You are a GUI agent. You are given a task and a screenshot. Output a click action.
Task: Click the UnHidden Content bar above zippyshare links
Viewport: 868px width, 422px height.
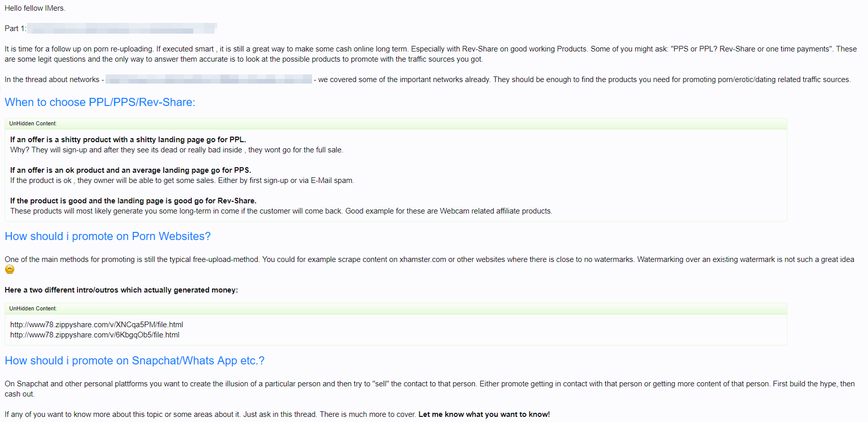click(396, 308)
